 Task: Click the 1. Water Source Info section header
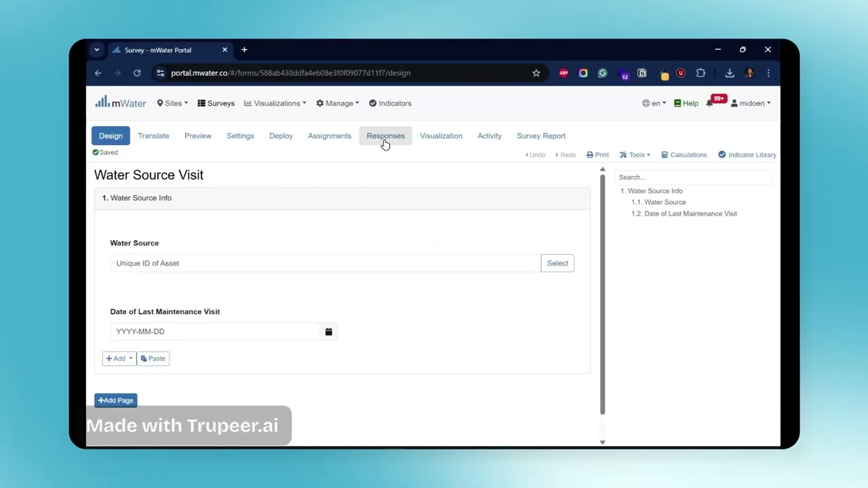(x=342, y=198)
